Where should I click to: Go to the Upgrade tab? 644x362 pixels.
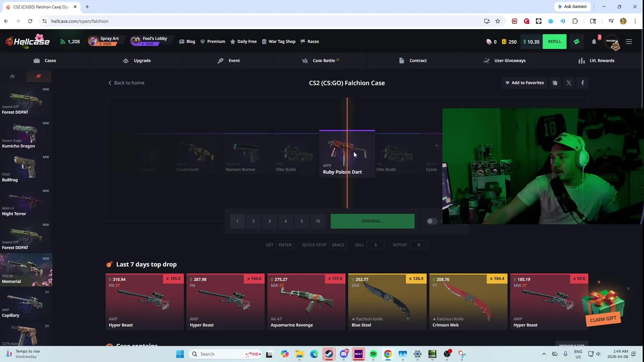pyautogui.click(x=137, y=60)
